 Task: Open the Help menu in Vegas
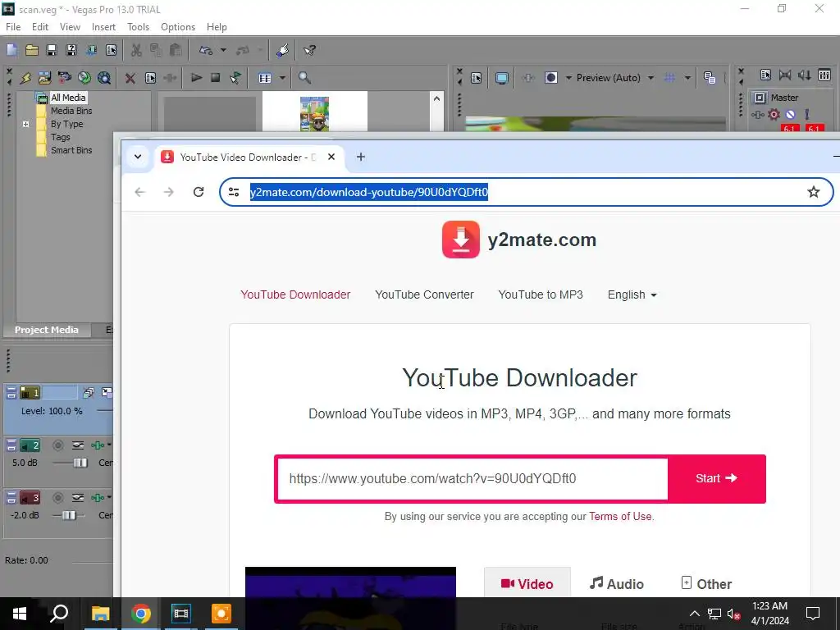click(217, 27)
